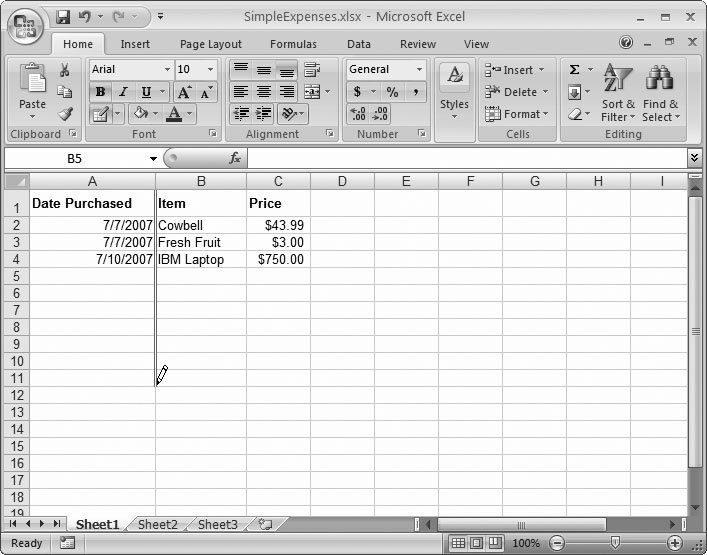Set Middle Align vertical alignment
This screenshot has height=555, width=707.
pos(264,70)
